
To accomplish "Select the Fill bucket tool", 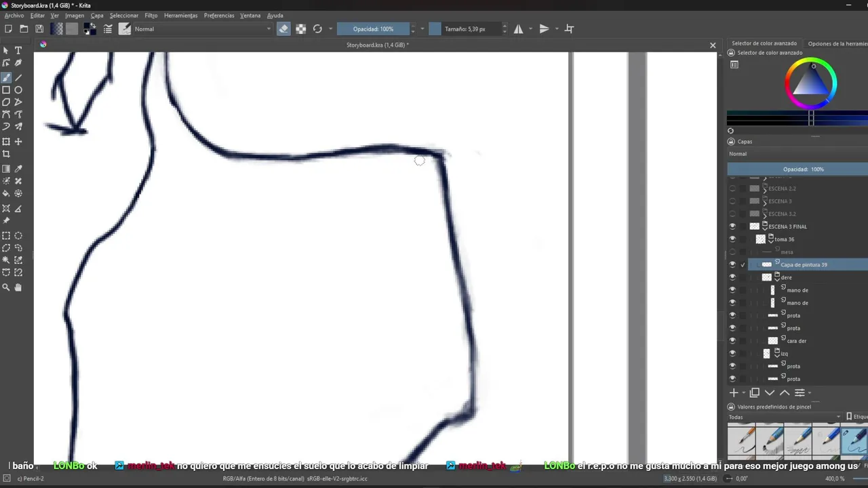I will [6, 193].
